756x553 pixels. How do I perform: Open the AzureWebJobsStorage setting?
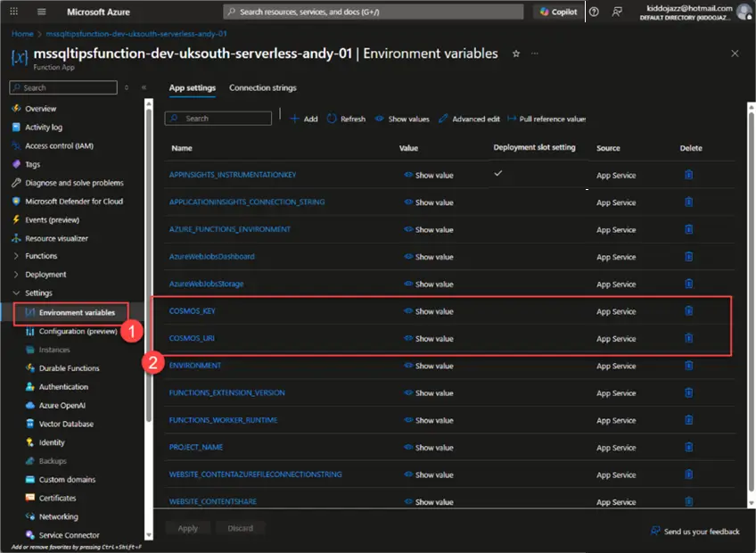[206, 284]
